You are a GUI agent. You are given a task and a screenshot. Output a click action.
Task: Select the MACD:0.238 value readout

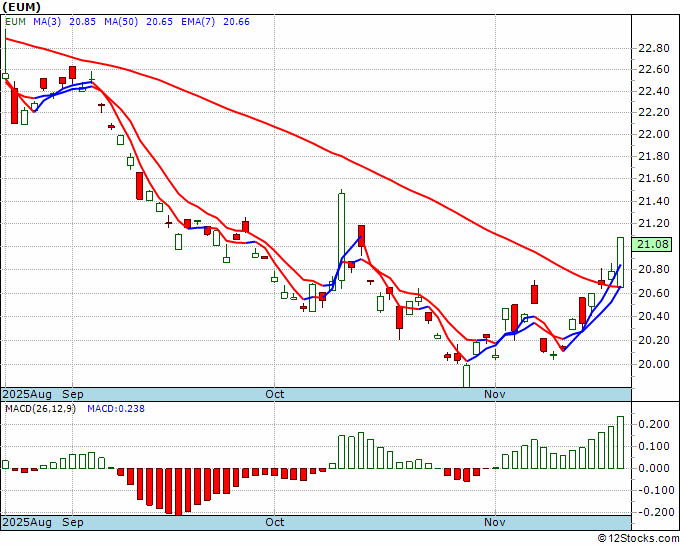[x=116, y=409]
